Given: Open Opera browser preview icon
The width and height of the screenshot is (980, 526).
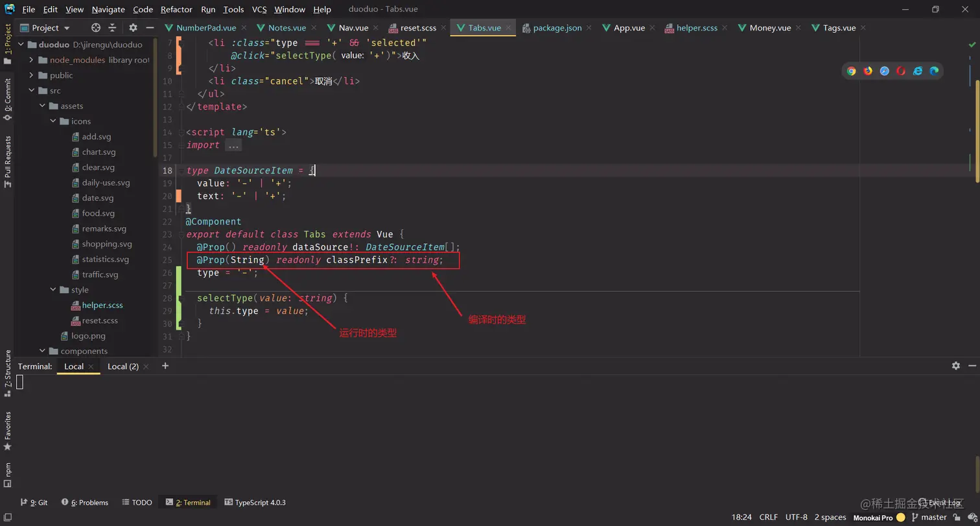Looking at the screenshot, I should (x=901, y=71).
